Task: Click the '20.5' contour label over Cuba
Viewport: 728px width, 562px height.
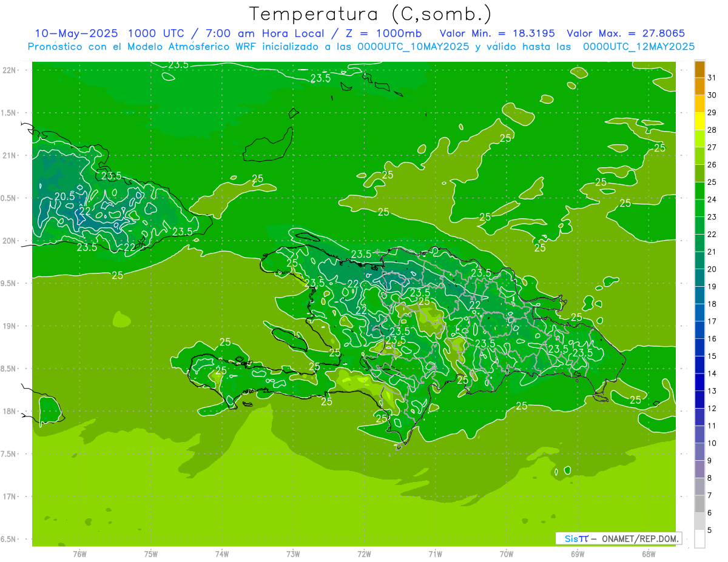Action: (64, 196)
